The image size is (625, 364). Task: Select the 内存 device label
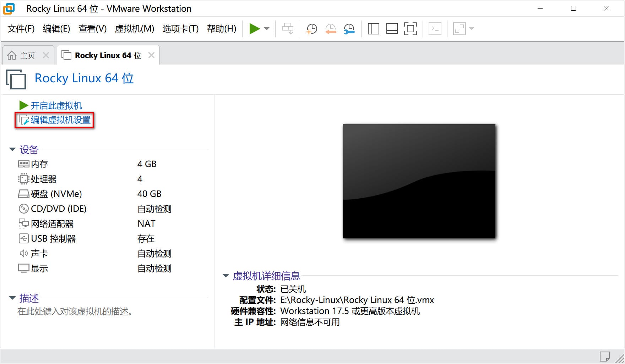(x=39, y=164)
